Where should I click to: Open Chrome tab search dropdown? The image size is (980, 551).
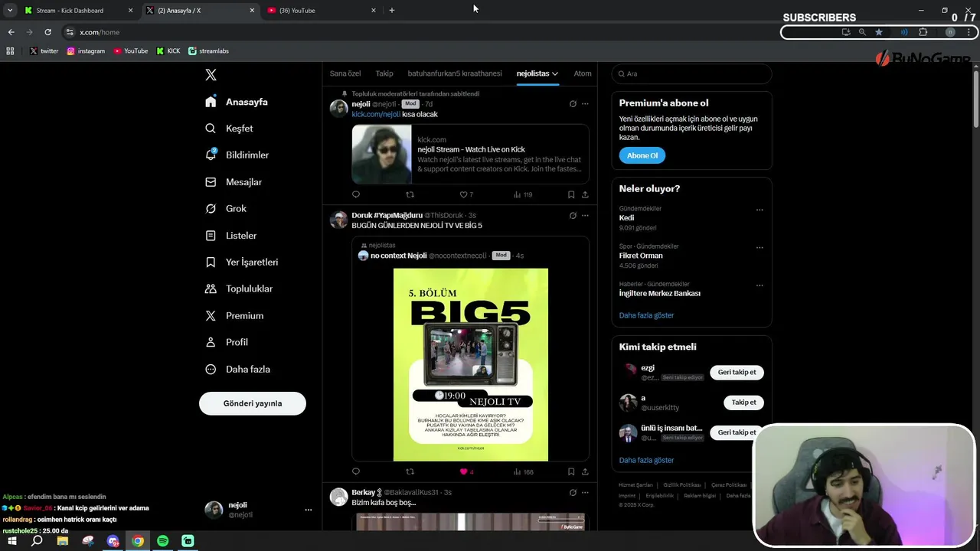[x=10, y=10]
